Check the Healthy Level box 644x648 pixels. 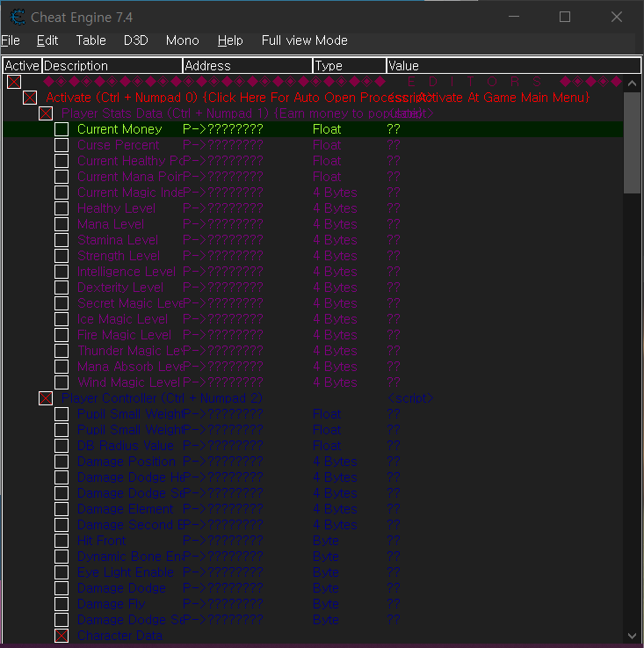62,208
